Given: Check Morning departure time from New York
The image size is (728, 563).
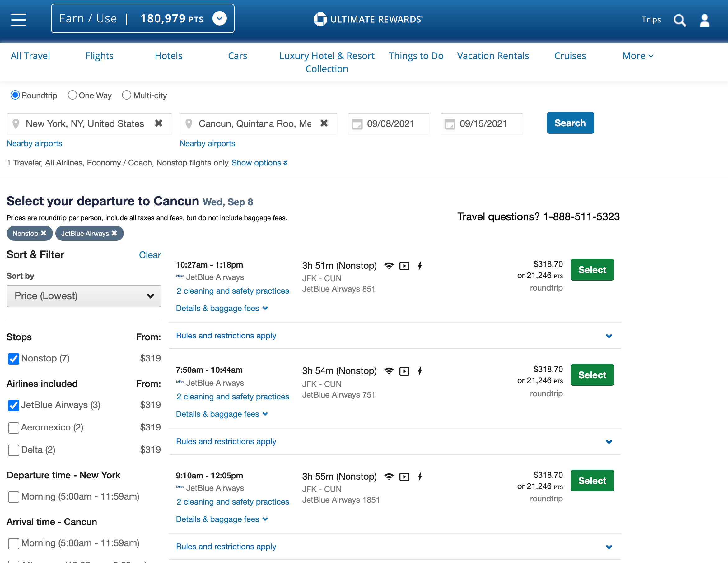Looking at the screenshot, I should pyautogui.click(x=13, y=497).
